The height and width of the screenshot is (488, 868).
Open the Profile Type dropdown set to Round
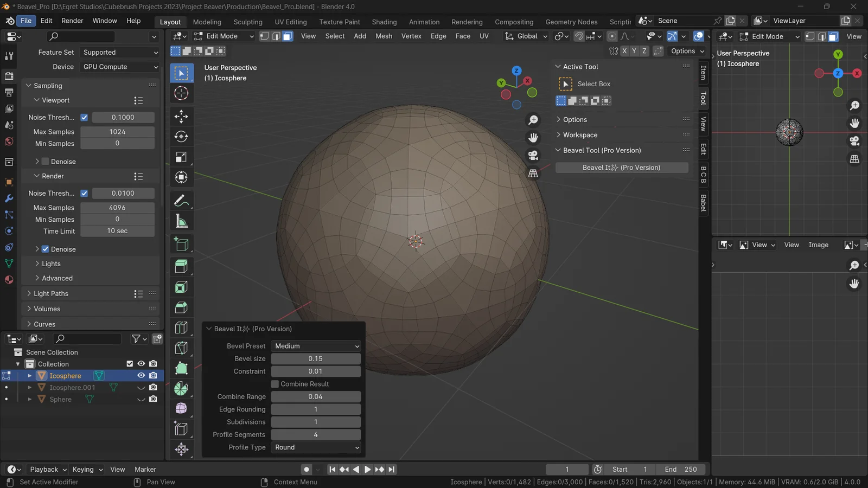(316, 447)
